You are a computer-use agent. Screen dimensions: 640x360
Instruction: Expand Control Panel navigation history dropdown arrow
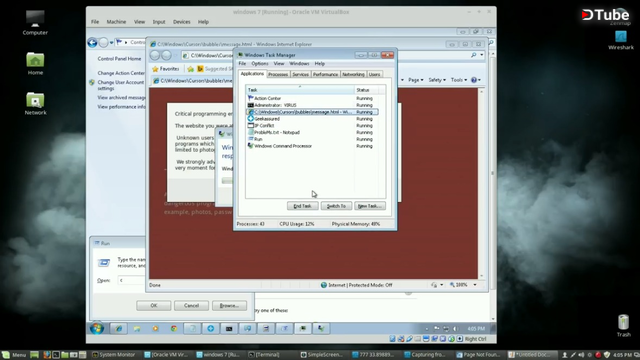coord(111,42)
